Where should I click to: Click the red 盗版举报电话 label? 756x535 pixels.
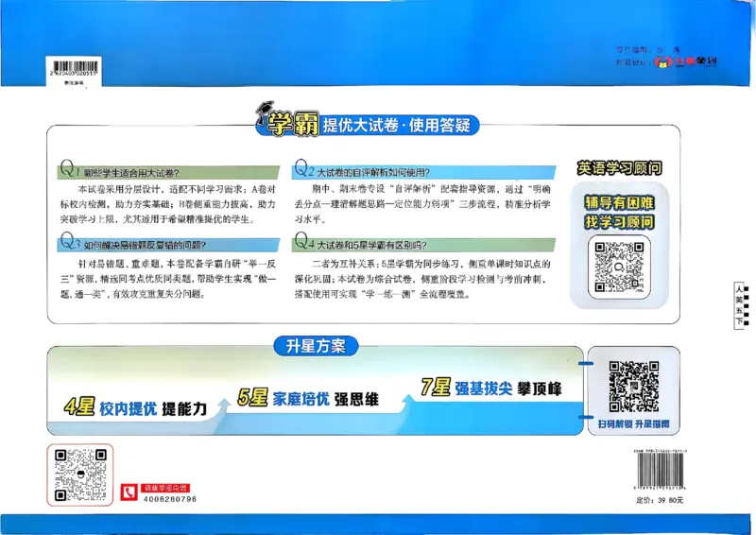165,488
